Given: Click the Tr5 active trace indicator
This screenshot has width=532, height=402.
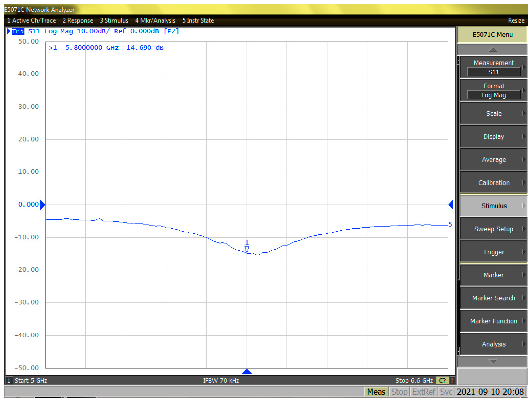Looking at the screenshot, I should 18,31.
